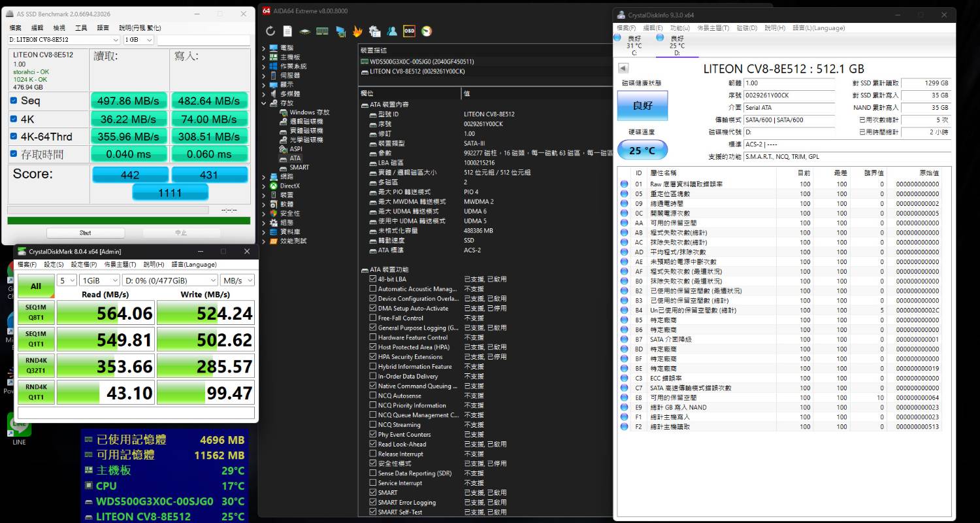980x523 pixels.
Task: Click the AIDA64 refresh toolbar icon
Action: point(271,31)
